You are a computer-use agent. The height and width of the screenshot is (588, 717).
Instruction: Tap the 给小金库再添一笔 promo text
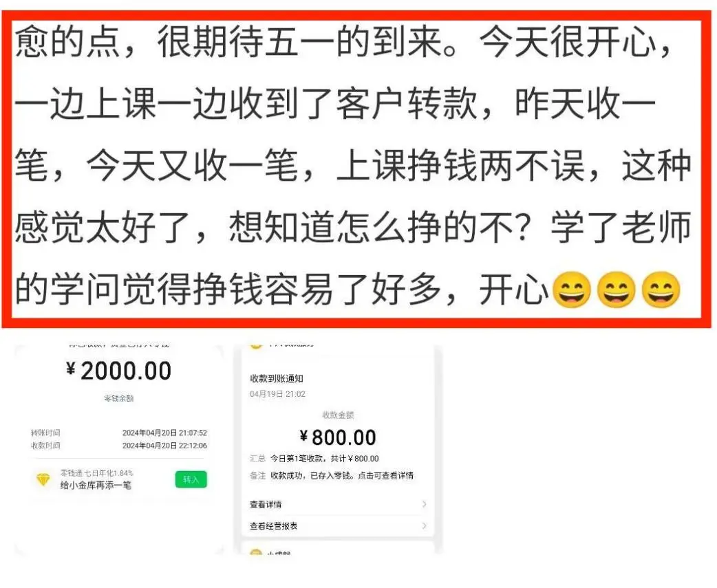click(x=96, y=486)
